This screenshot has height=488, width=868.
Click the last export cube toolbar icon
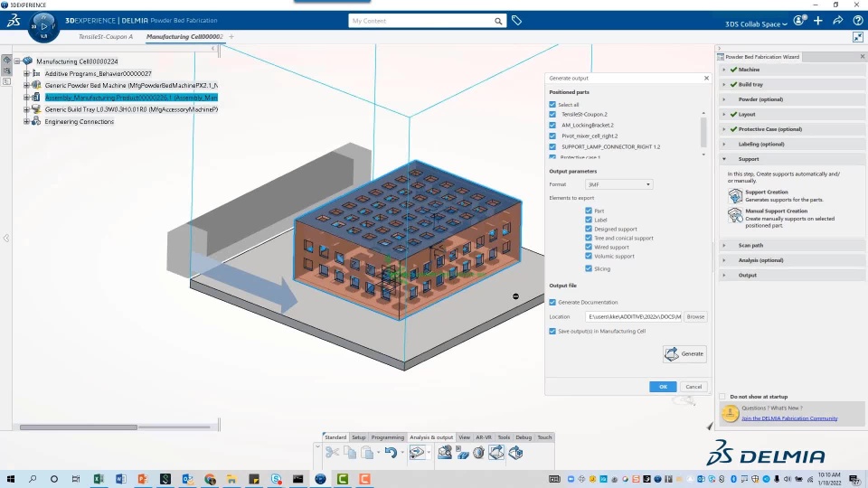tap(515, 453)
